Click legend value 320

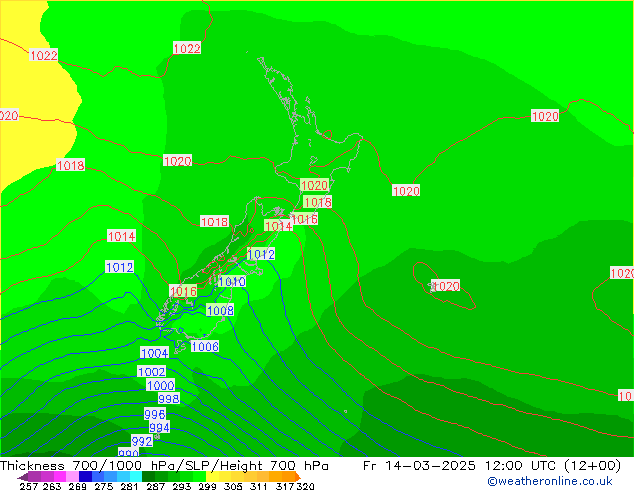pos(305,486)
